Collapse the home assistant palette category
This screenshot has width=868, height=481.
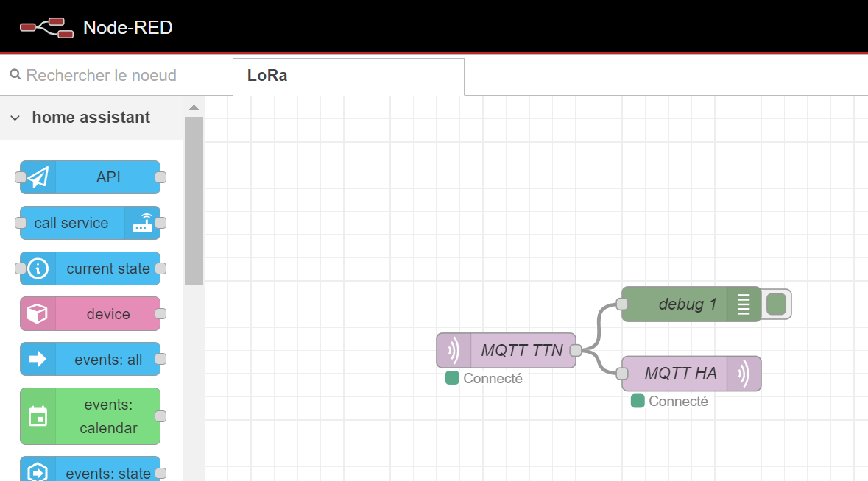point(15,118)
